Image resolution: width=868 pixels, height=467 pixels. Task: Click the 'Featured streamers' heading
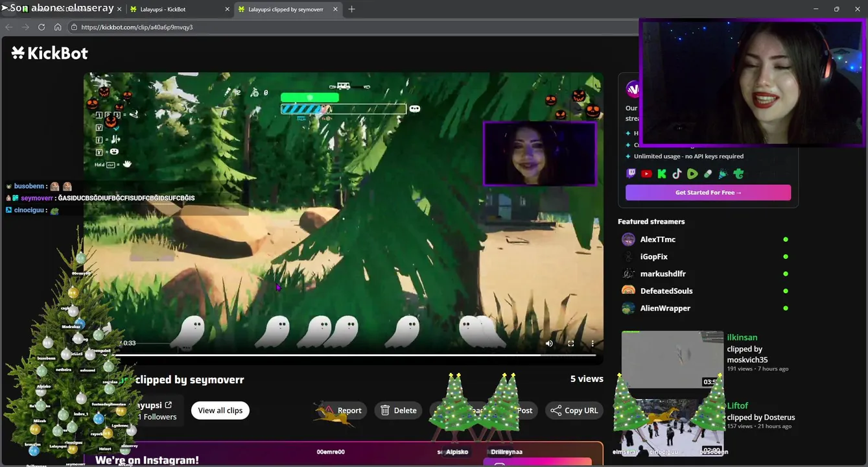click(651, 222)
